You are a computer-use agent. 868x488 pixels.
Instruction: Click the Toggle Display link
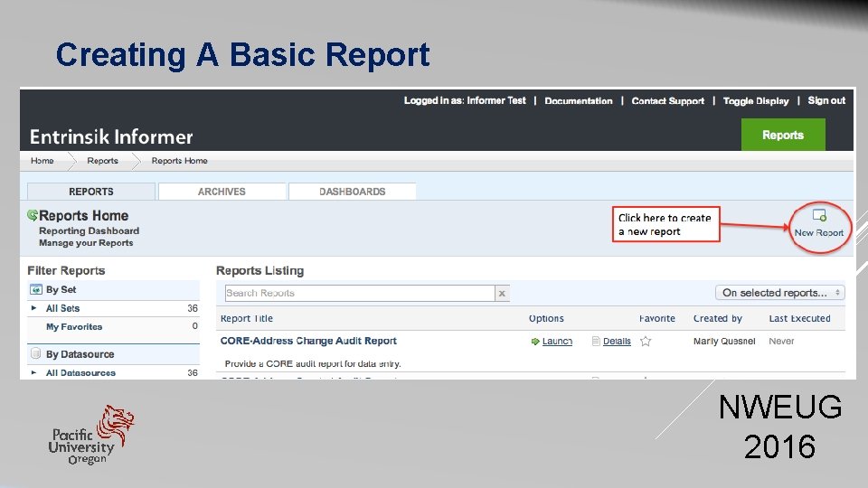[756, 100]
